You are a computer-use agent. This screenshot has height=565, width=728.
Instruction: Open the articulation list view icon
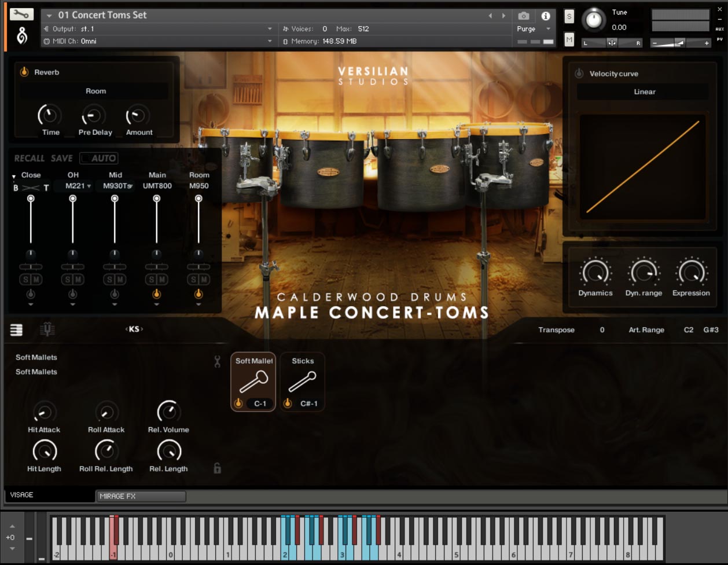point(16,330)
